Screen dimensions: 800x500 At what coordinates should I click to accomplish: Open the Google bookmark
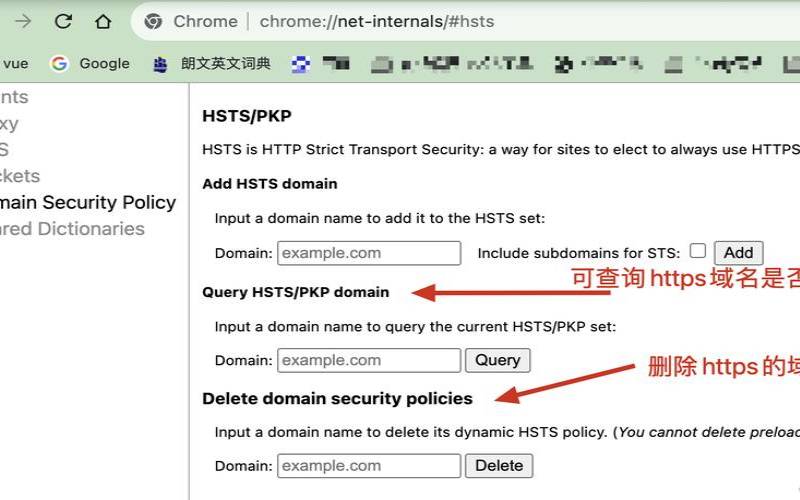pyautogui.click(x=90, y=64)
